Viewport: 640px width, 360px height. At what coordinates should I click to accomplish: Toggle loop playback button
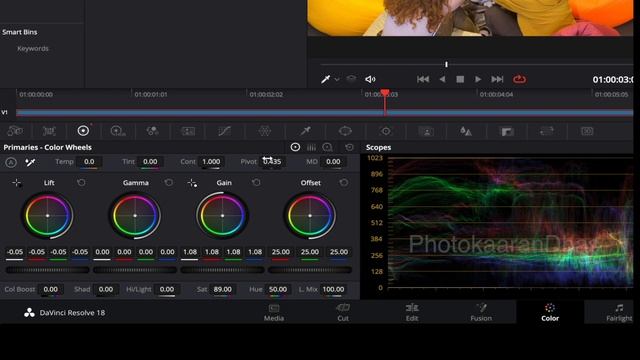519,79
